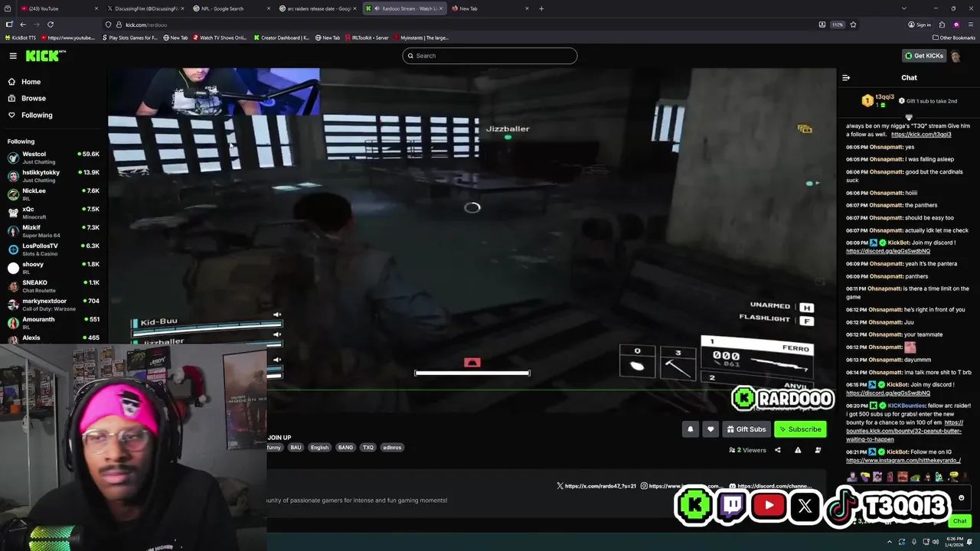Open Westcol's channel in Following list
This screenshot has width=980, height=551.
[54, 158]
